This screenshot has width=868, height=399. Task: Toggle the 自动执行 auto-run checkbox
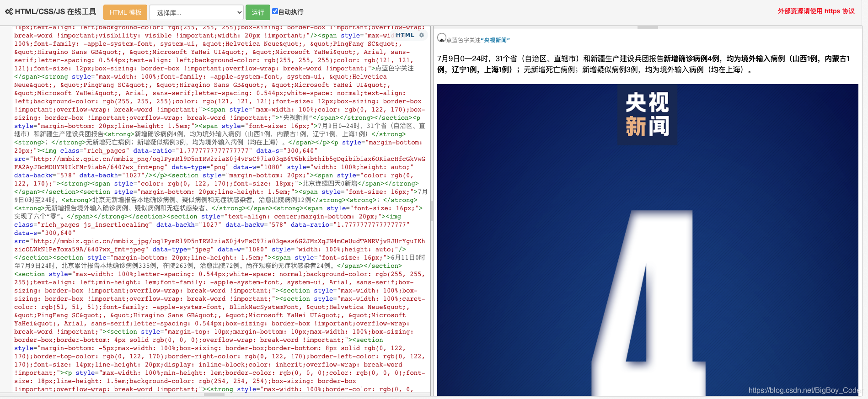(x=275, y=11)
